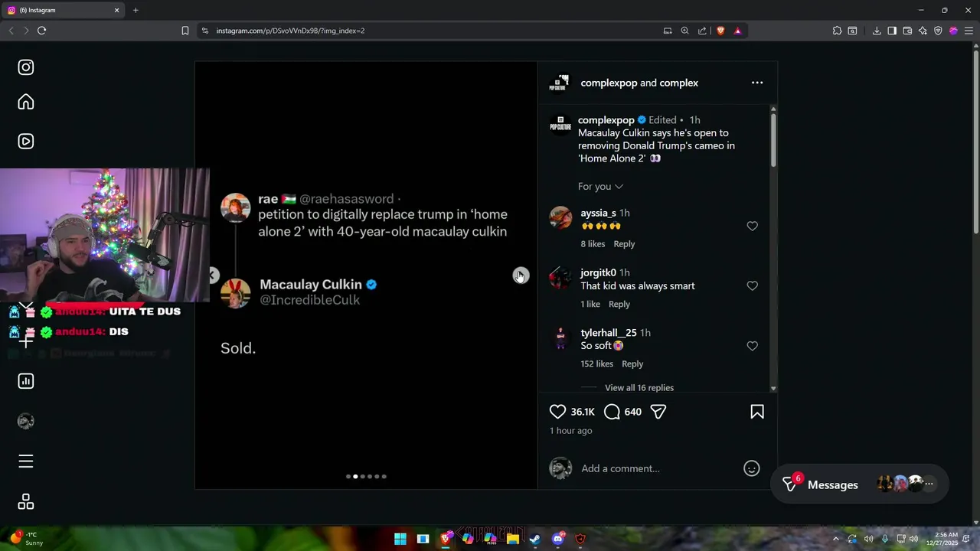Image resolution: width=980 pixels, height=551 pixels.
Task: Like tylerhall__25's comment
Action: coord(752,346)
